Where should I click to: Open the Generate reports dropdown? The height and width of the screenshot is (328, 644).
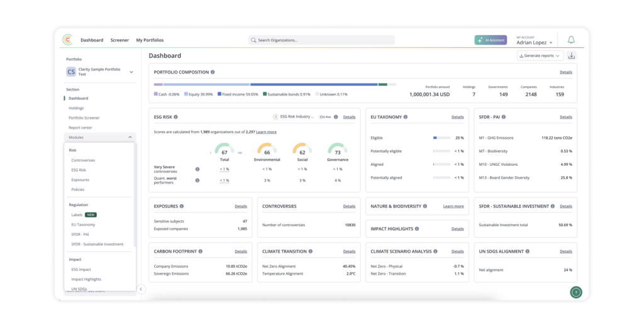(540, 55)
